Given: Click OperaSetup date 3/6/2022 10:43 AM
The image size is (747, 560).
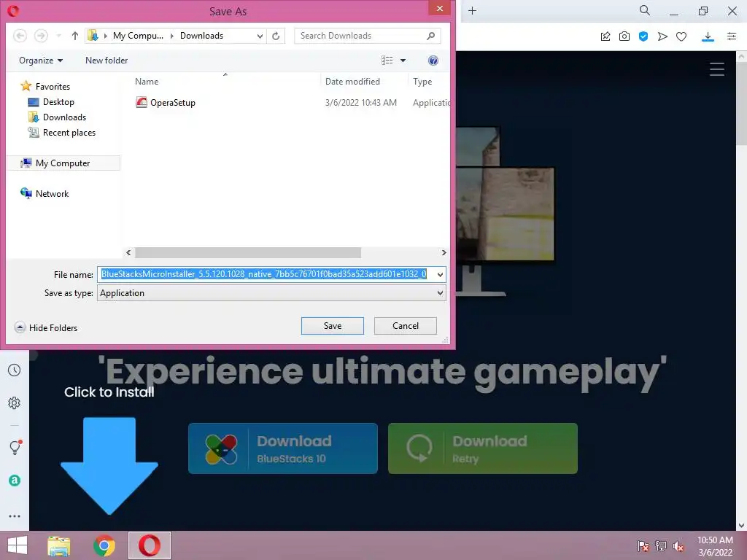Looking at the screenshot, I should point(360,103).
